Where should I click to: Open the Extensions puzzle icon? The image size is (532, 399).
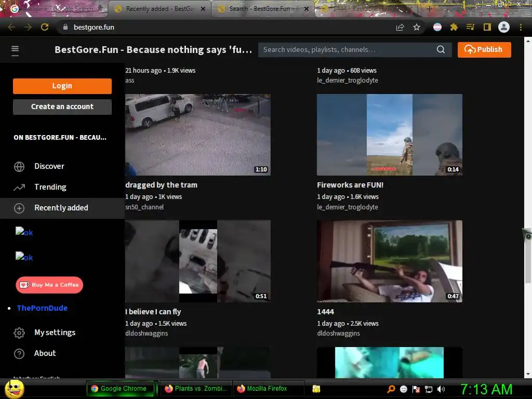pos(454,27)
